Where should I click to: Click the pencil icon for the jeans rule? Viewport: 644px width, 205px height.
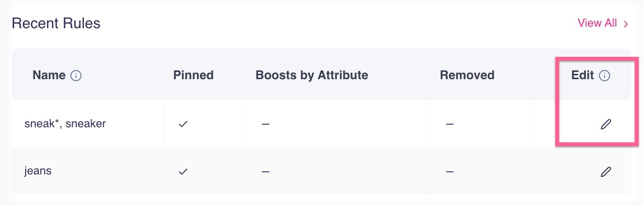click(606, 171)
